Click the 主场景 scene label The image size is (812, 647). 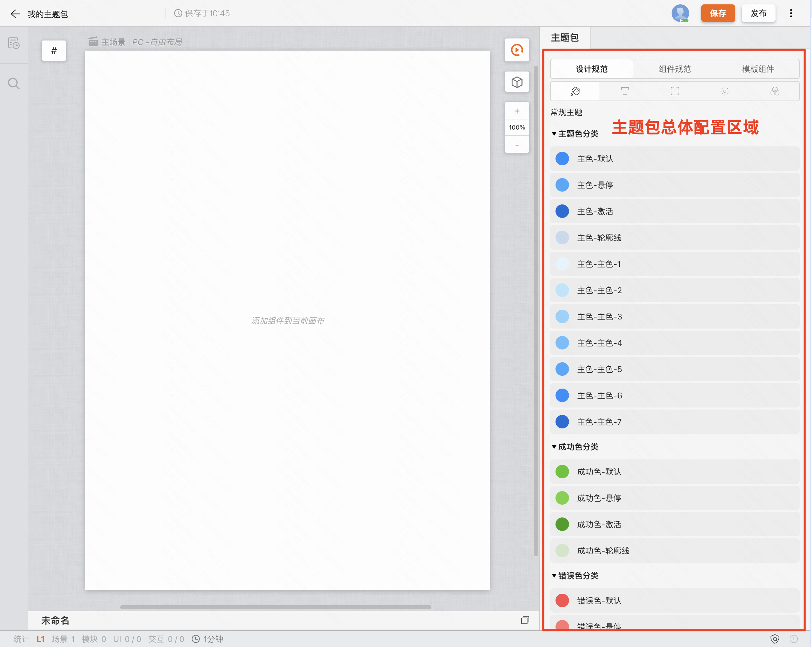[113, 42]
